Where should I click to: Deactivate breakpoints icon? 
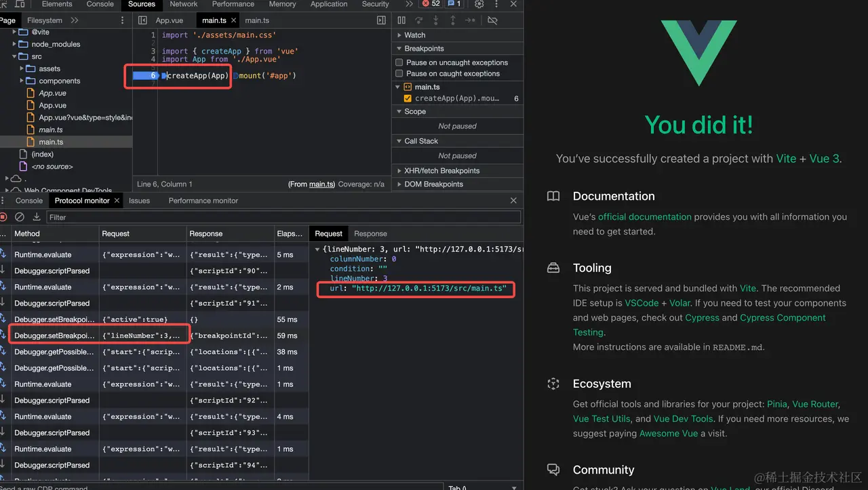tap(492, 21)
